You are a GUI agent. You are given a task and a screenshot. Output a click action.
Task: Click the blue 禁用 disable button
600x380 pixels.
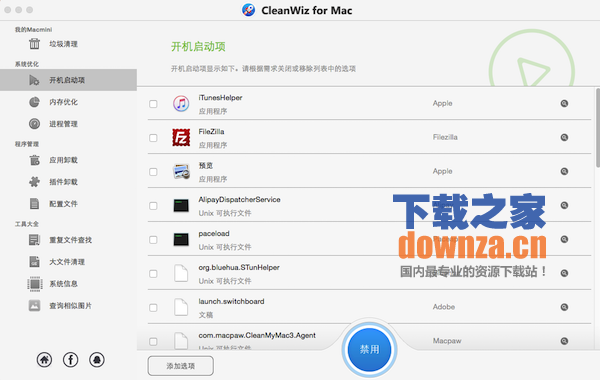pos(369,349)
